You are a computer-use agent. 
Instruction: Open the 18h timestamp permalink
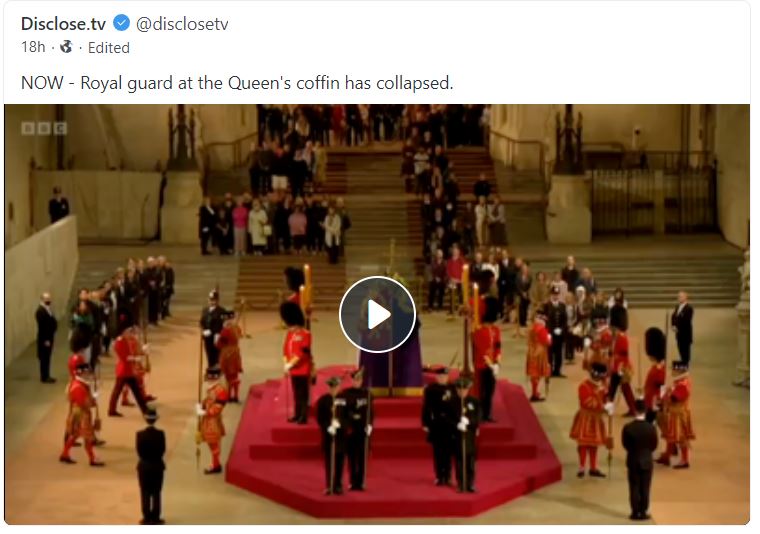[33, 47]
